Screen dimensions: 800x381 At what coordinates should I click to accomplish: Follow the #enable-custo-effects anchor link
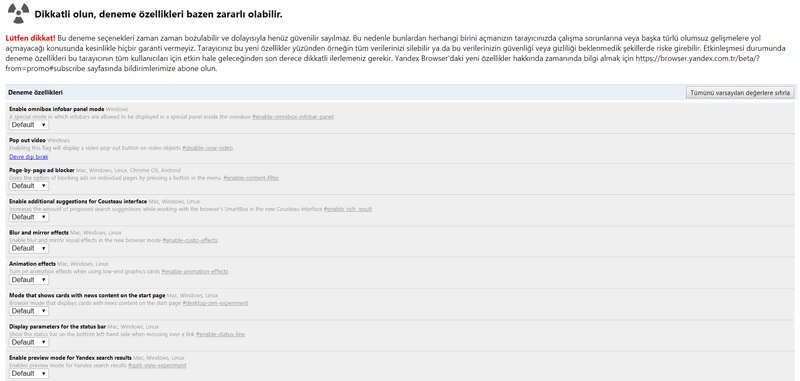pos(190,240)
